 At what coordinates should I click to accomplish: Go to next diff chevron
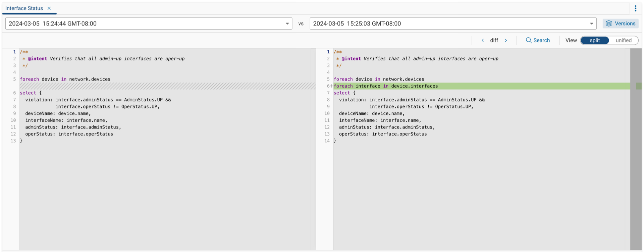point(506,40)
